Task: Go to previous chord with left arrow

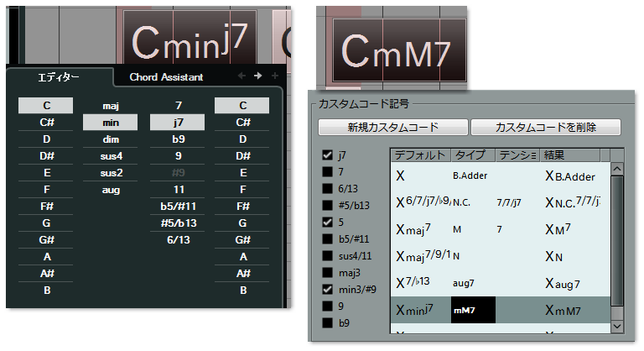Action: (241, 76)
